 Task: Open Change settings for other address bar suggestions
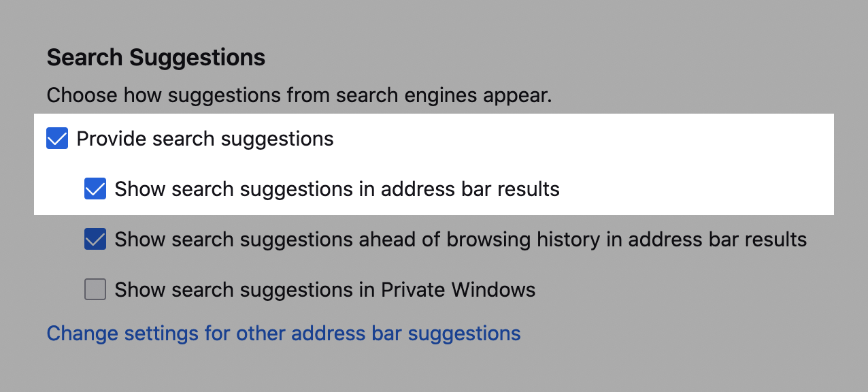coord(283,333)
